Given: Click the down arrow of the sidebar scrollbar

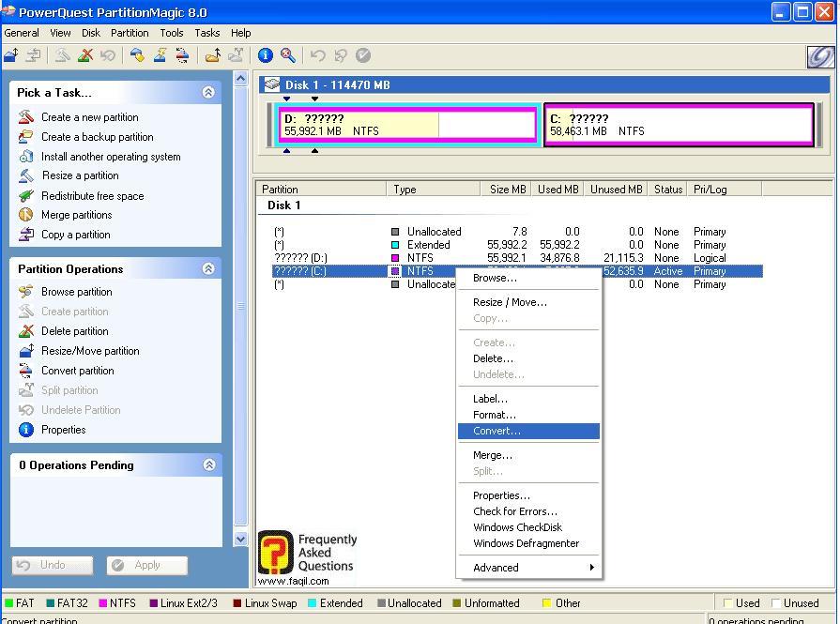Looking at the screenshot, I should pyautogui.click(x=240, y=540).
